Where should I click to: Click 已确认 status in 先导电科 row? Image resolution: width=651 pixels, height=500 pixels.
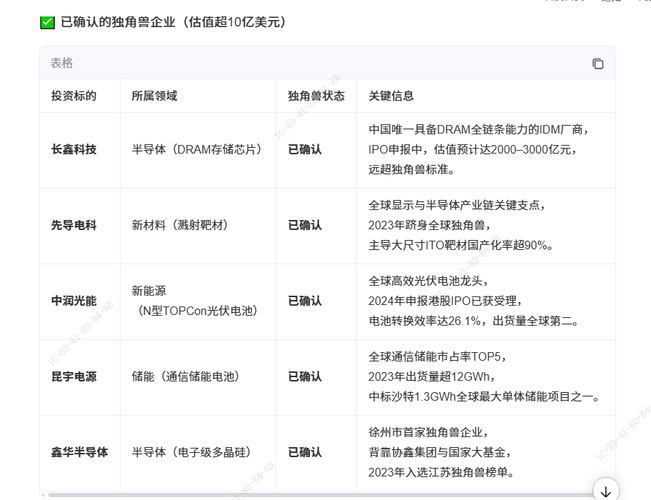305,225
